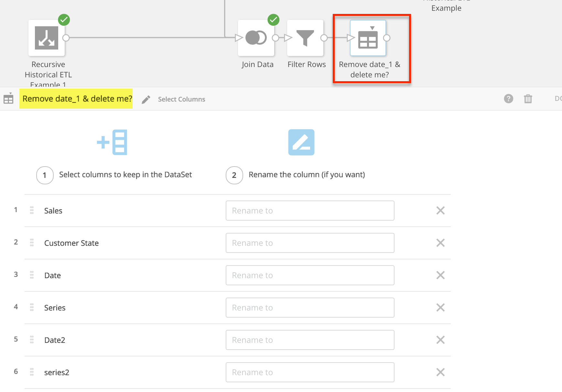Remove the series2 column with its X

(440, 372)
